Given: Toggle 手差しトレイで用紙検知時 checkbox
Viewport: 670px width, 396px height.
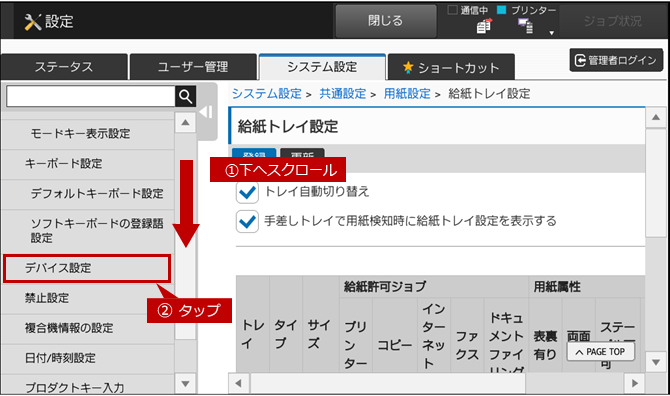Looking at the screenshot, I should 247,221.
